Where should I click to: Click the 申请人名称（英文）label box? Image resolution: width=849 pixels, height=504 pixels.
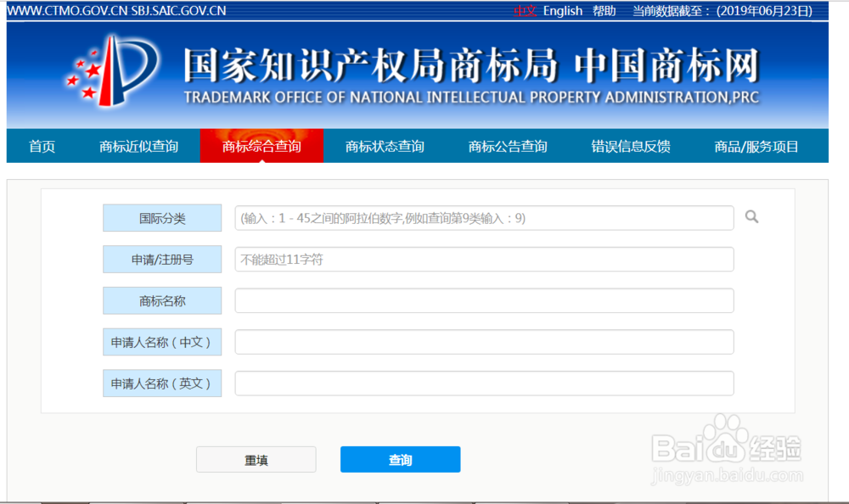161,384
